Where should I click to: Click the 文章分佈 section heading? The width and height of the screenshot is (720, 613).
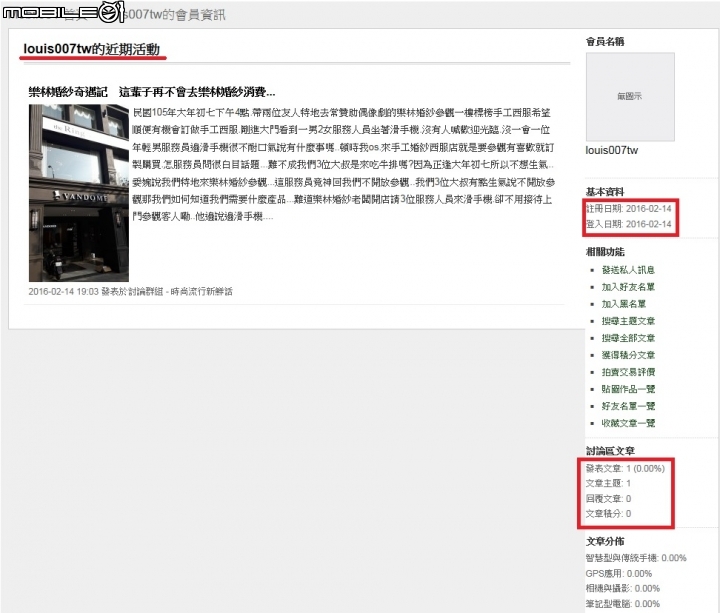pyautogui.click(x=604, y=541)
